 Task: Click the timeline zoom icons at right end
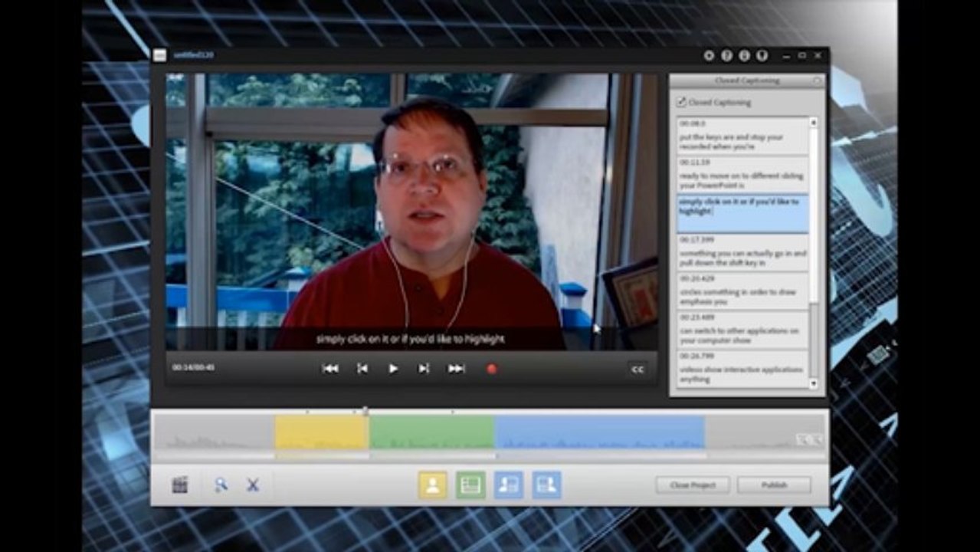click(x=810, y=439)
